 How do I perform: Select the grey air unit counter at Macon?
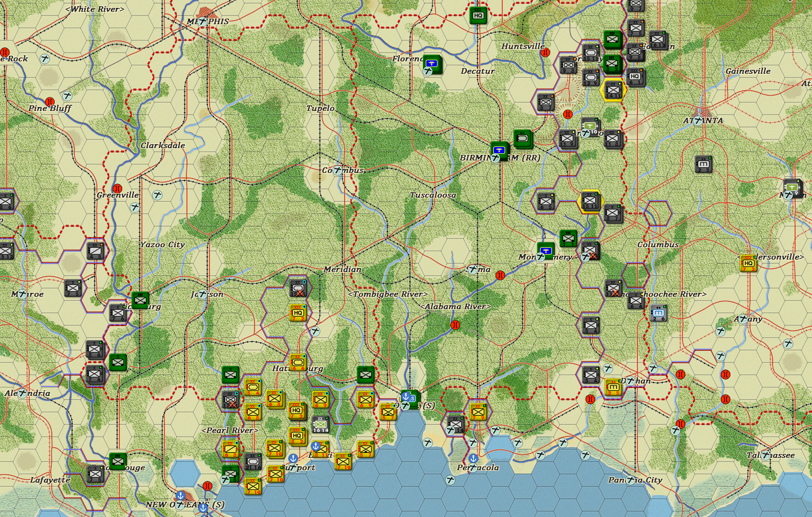pos(793,188)
